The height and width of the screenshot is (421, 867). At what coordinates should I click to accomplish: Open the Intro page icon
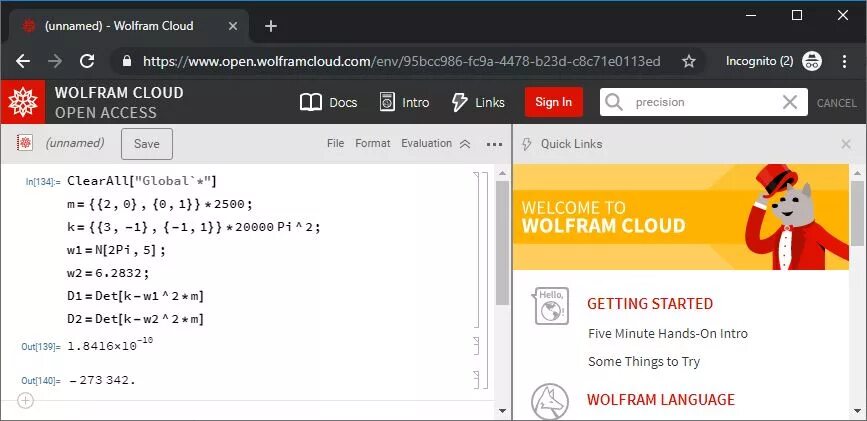pyautogui.click(x=387, y=102)
